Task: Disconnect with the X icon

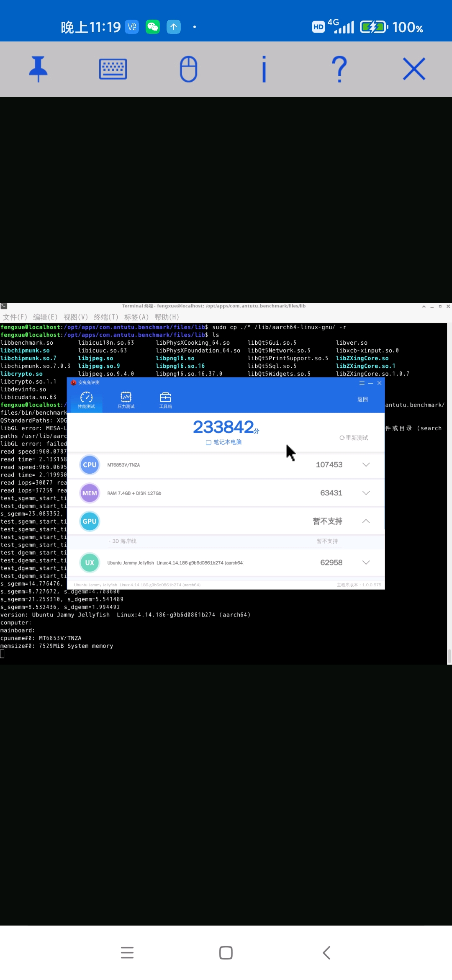Action: [x=414, y=69]
